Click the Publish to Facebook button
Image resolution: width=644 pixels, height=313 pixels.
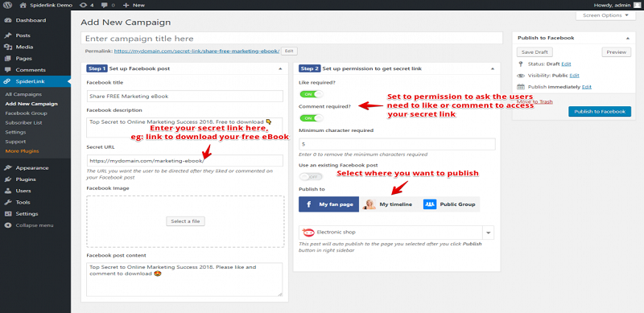[x=600, y=111]
